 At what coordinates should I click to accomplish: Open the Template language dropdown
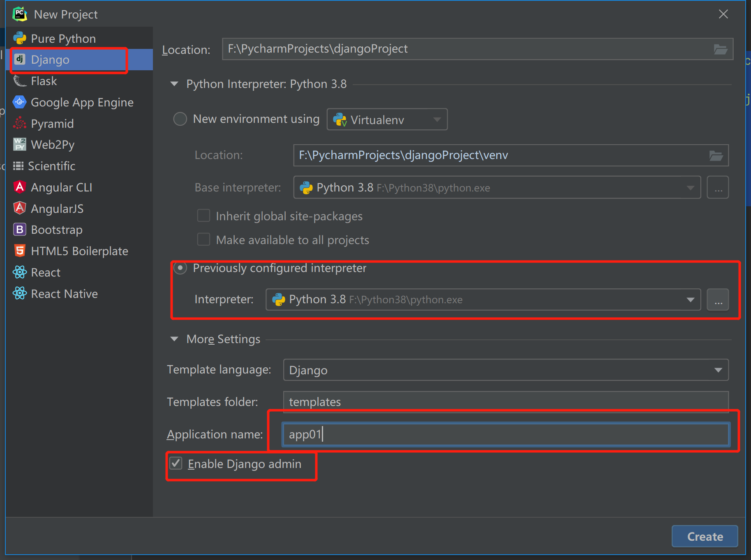coord(506,370)
